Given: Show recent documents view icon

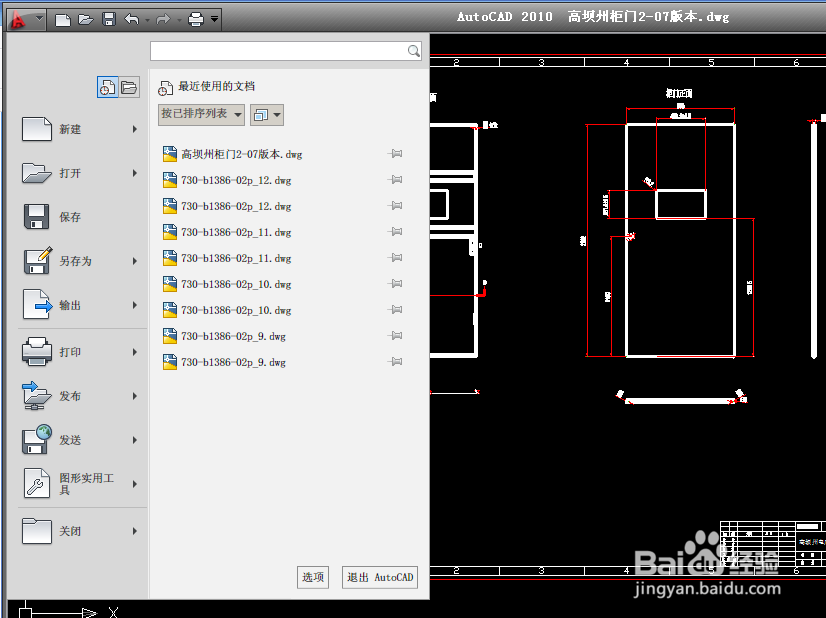Looking at the screenshot, I should (x=107, y=87).
